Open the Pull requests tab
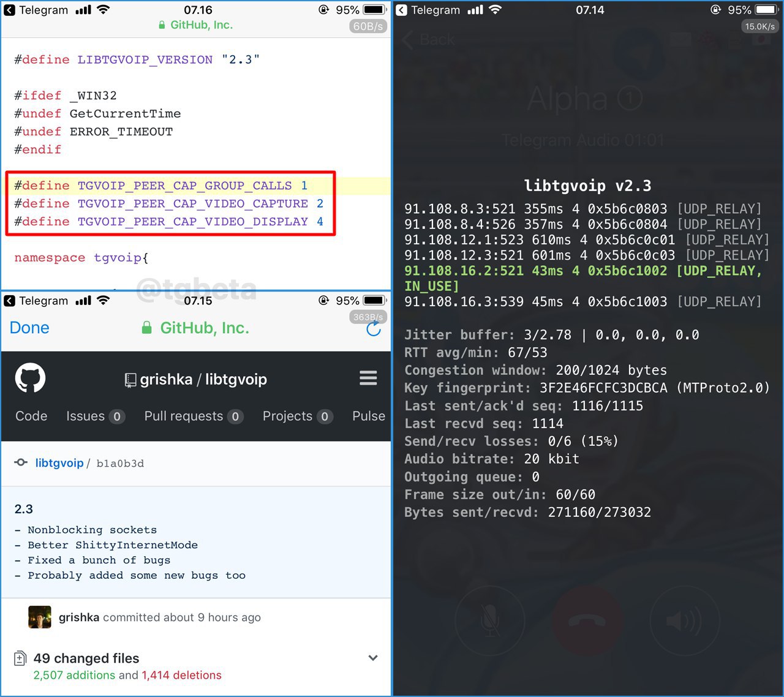Viewport: 784px width, 697px height. click(194, 416)
